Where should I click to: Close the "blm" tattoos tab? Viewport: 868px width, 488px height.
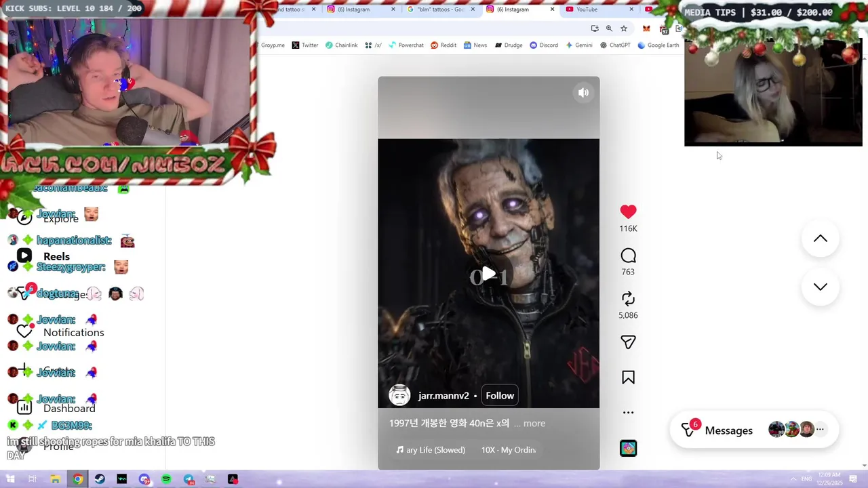pyautogui.click(x=472, y=9)
